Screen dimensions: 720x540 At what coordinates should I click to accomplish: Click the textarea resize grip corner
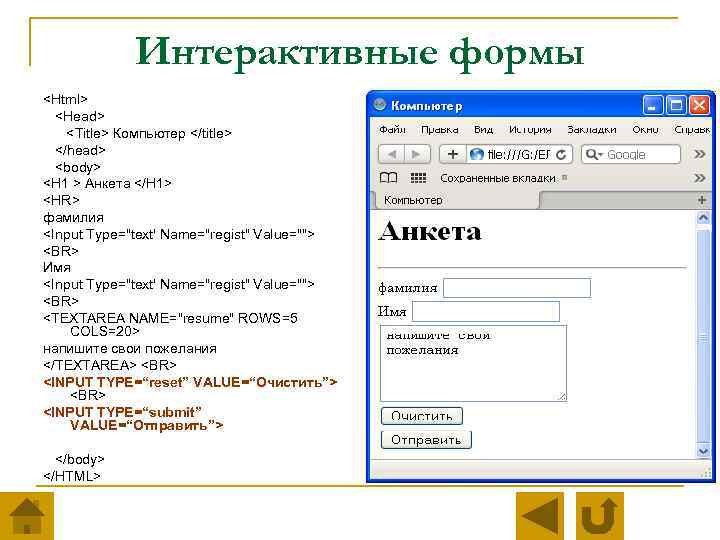[x=562, y=396]
